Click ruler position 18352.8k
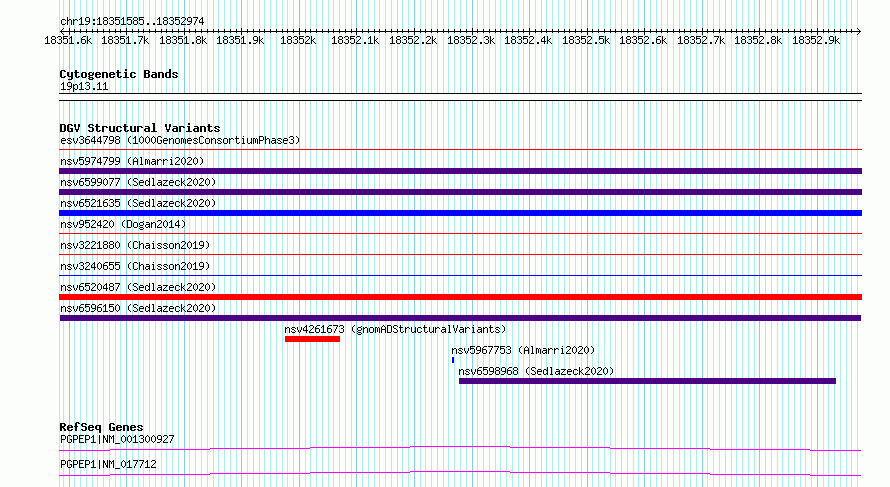890x487 pixels. coord(758,40)
